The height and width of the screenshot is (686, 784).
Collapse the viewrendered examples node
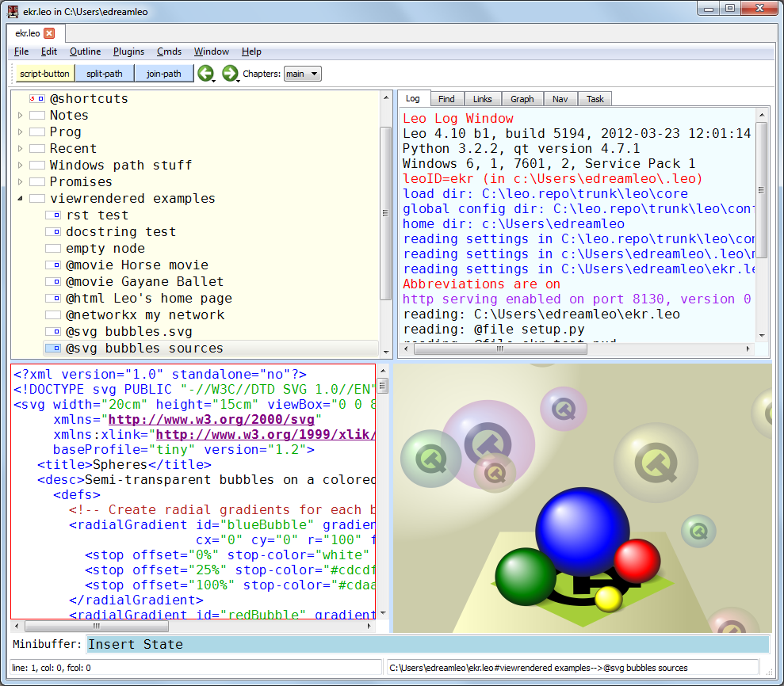click(21, 199)
